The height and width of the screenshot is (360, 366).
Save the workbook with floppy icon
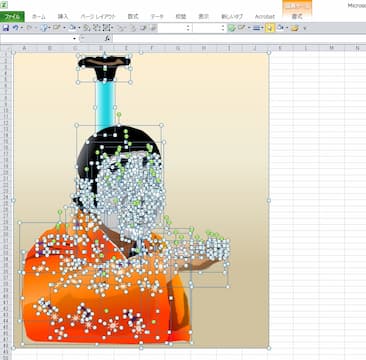pyautogui.click(x=6, y=28)
